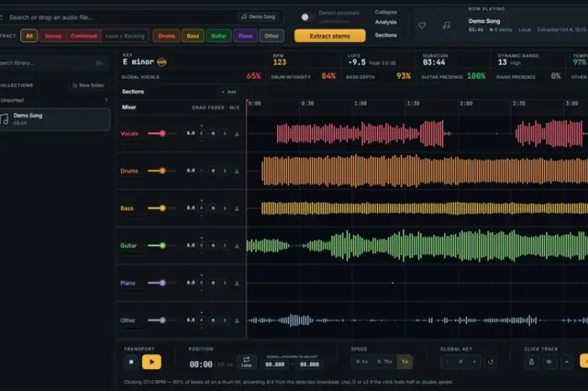Raise Bass pitch with the up arrow
Image resolution: width=588 pixels, height=391 pixels.
pyautogui.click(x=202, y=201)
